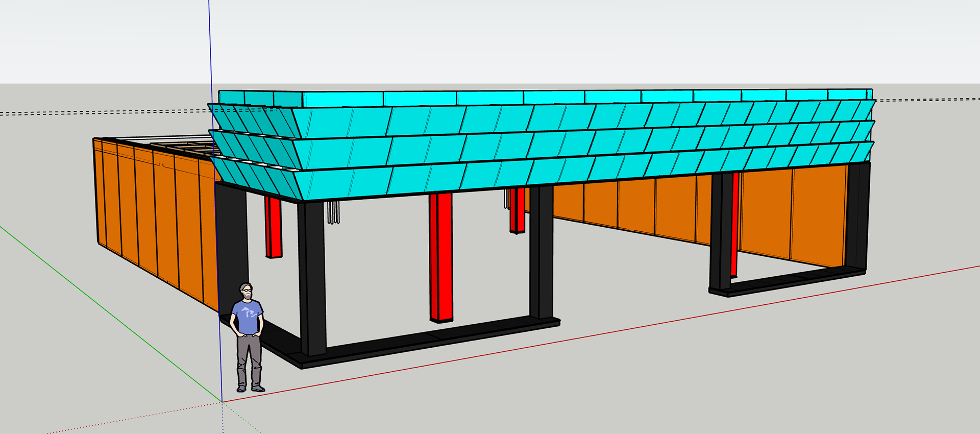Select the near frame's front-left black post

click(312, 278)
